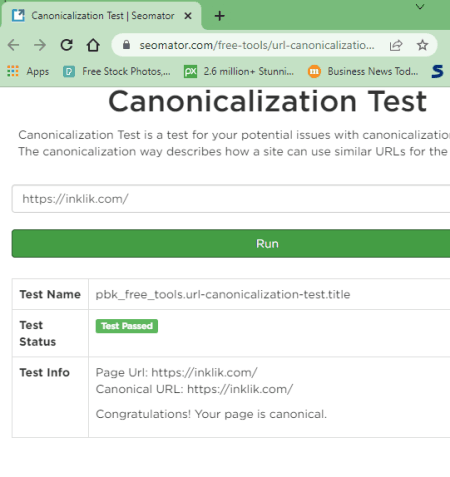
Task: Open Apps bookmarks shortcut
Action: click(28, 71)
